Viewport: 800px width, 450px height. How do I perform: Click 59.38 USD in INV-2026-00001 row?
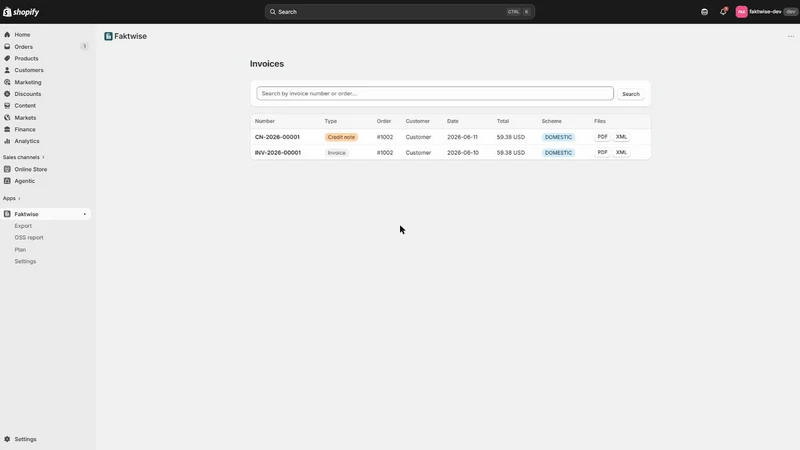coord(511,153)
